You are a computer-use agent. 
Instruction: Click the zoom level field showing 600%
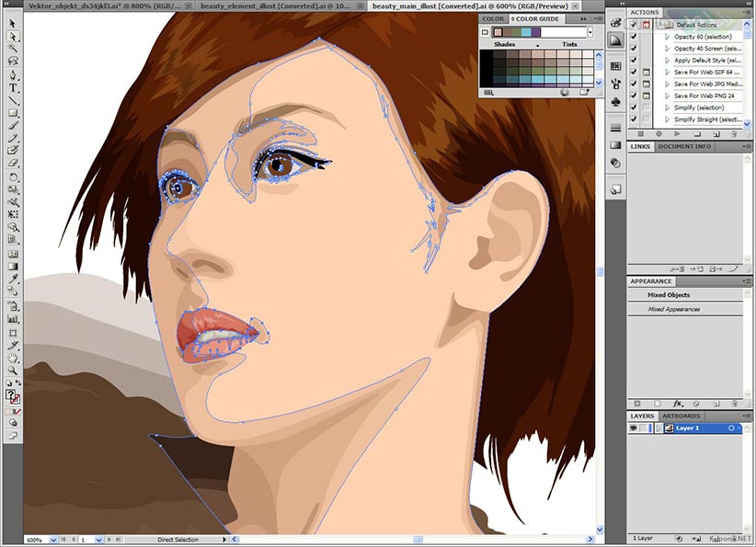[x=35, y=540]
